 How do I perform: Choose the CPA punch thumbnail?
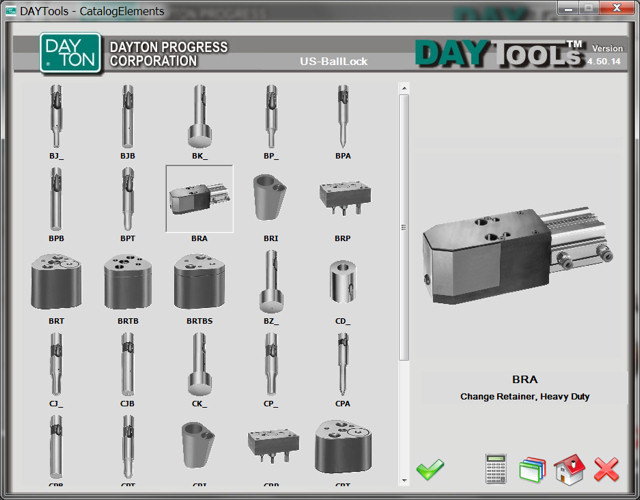click(x=342, y=365)
